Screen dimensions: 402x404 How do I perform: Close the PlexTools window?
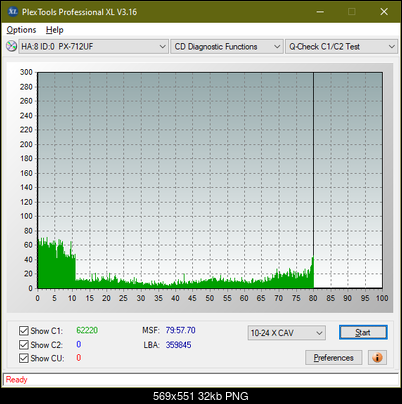click(x=384, y=12)
